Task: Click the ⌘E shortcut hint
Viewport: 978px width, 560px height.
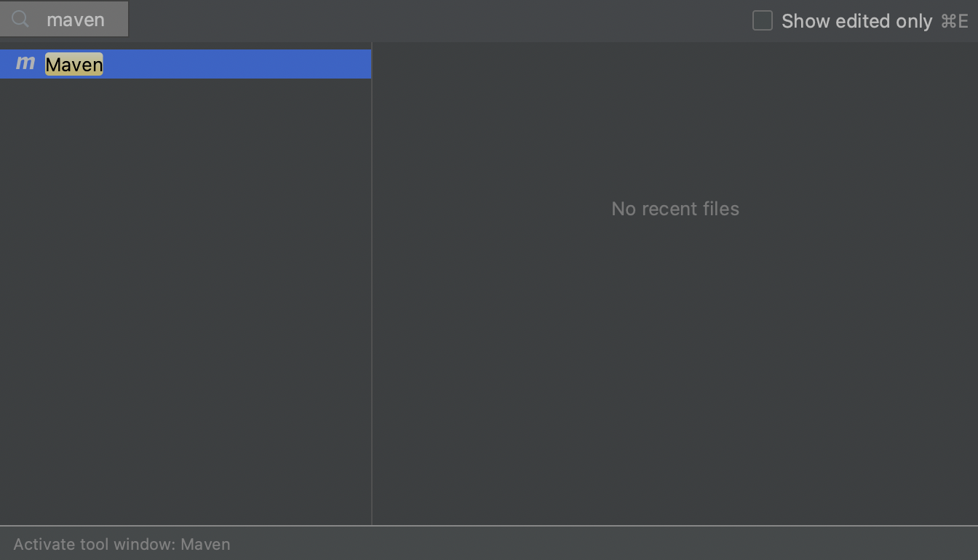Action: tap(955, 21)
